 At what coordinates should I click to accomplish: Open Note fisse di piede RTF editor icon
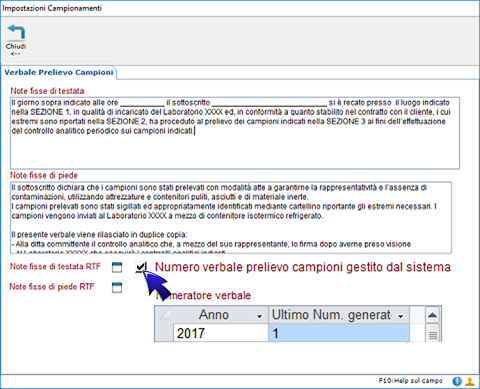[x=117, y=287]
